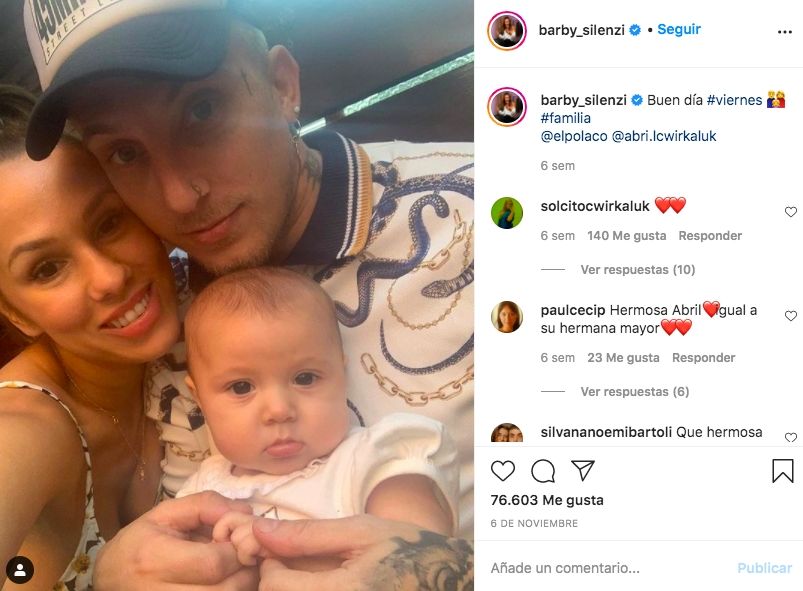Like solcitocwirkaluk's comment heart
The image size is (803, 591).
[x=791, y=212]
